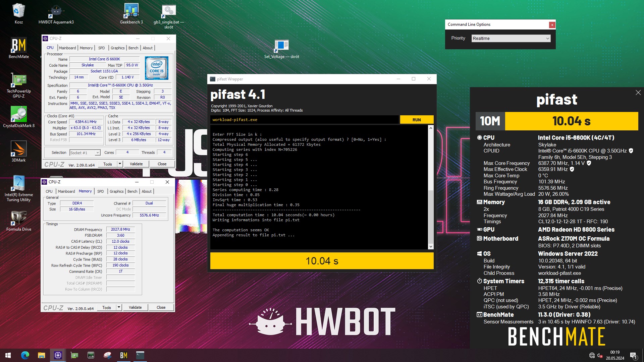Click the Intel Core i5 logo in CPU-Z
Viewport: 644px width, 362px height.
[x=157, y=68]
